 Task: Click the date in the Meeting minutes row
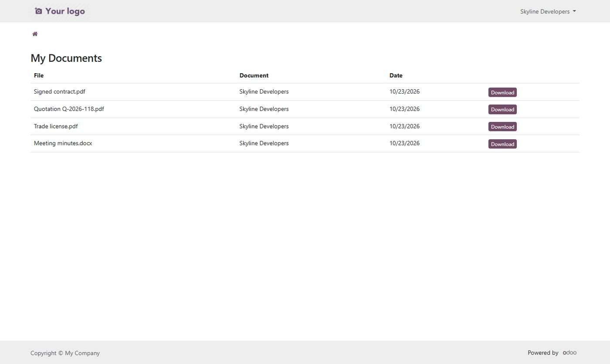pos(405,143)
